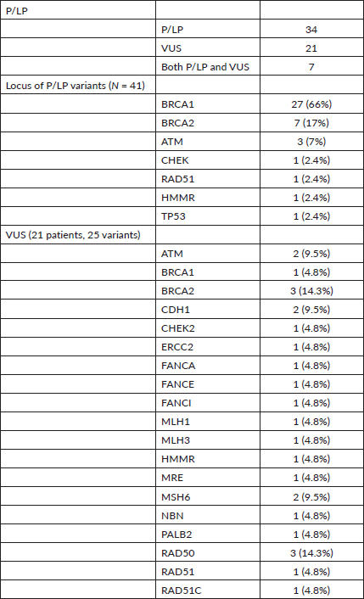Click the value 21 in VUS row
This screenshot has height=599, width=364.
point(311,48)
